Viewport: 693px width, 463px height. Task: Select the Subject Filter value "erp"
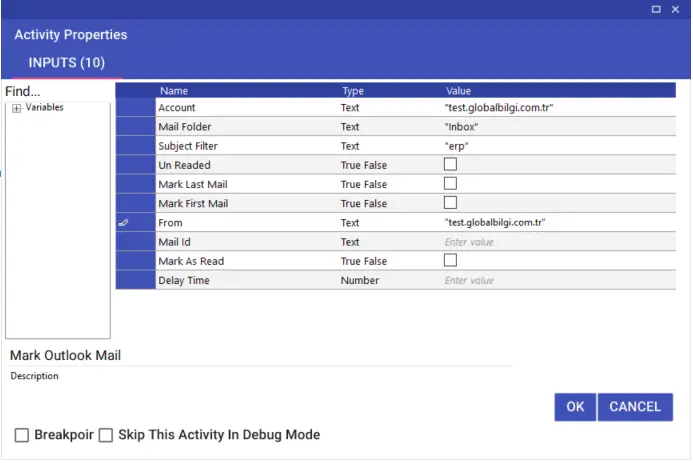(x=457, y=146)
